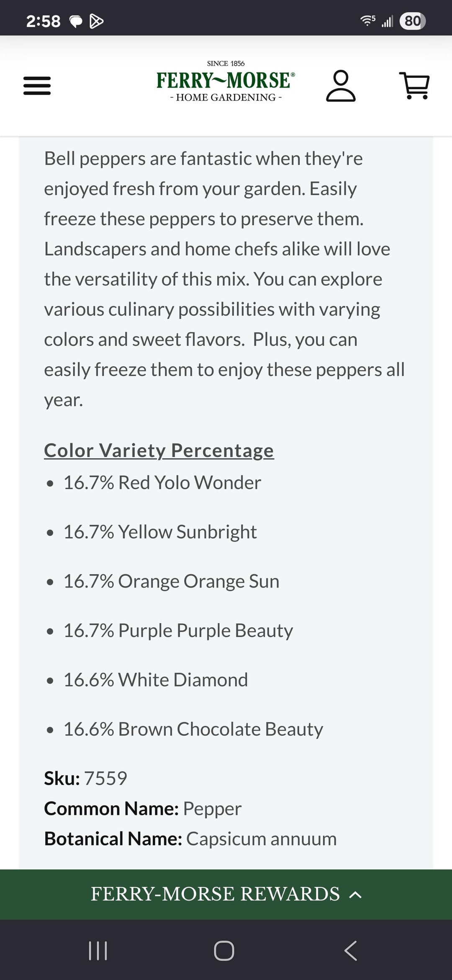Tap the Brown Chocolate Beauty list item
The width and height of the screenshot is (452, 980).
tap(193, 729)
